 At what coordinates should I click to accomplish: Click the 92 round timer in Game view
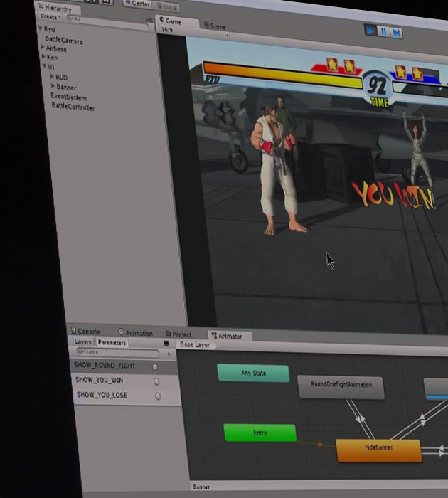point(377,86)
